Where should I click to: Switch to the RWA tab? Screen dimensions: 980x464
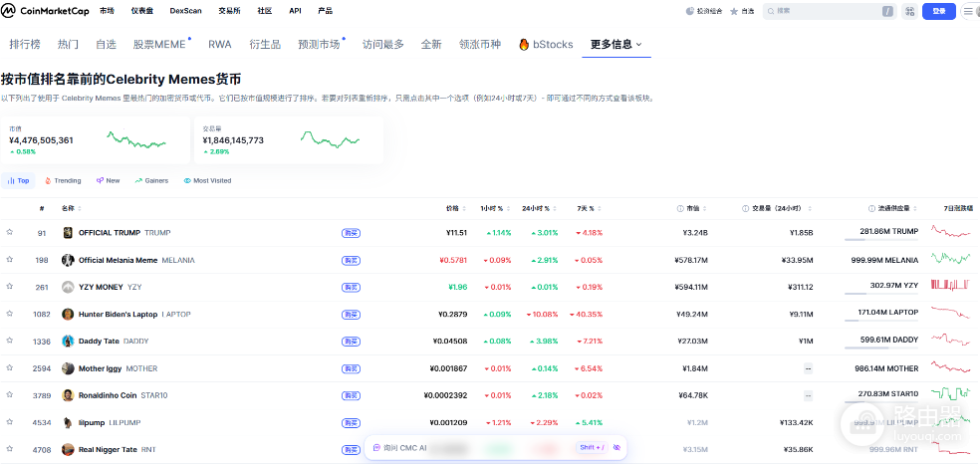tap(219, 45)
